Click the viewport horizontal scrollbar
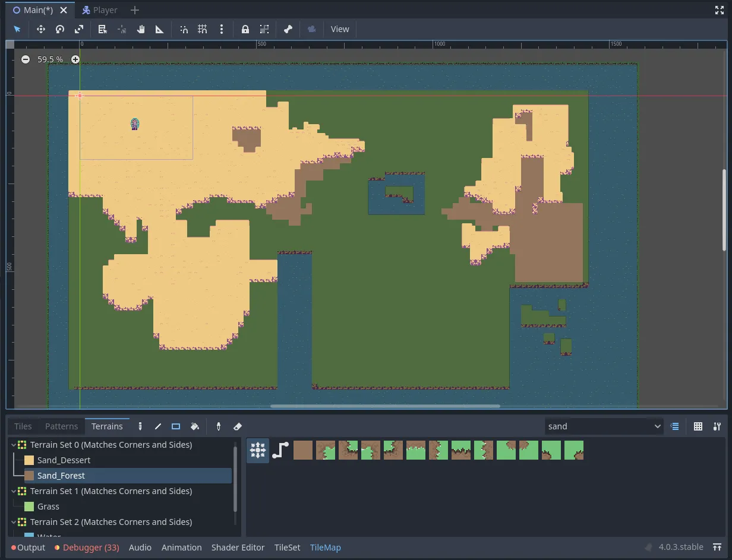732x560 pixels. click(385, 406)
